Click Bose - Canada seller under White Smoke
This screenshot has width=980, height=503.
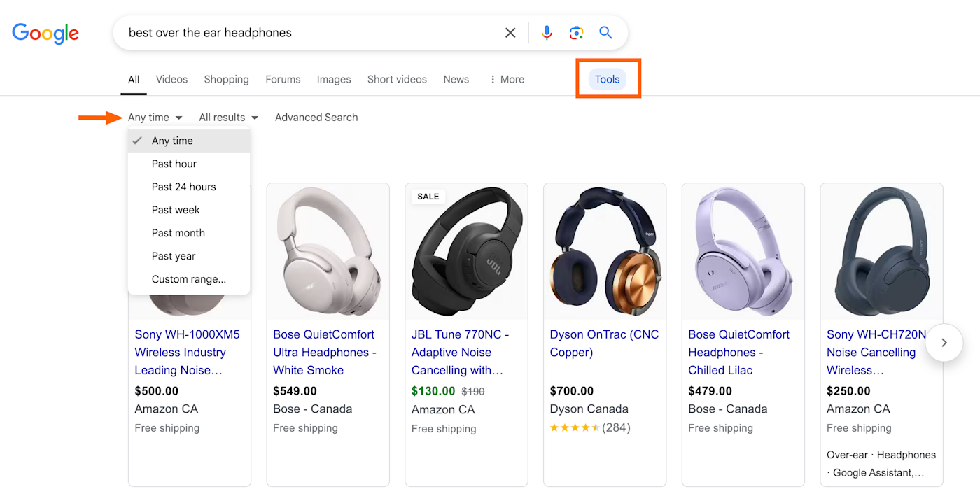313,409
